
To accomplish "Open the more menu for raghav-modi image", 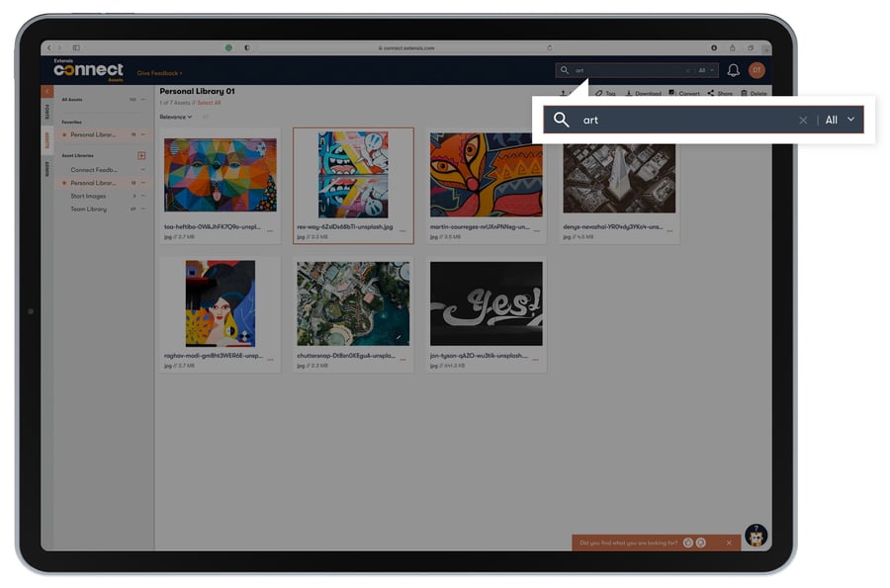I will (x=270, y=360).
